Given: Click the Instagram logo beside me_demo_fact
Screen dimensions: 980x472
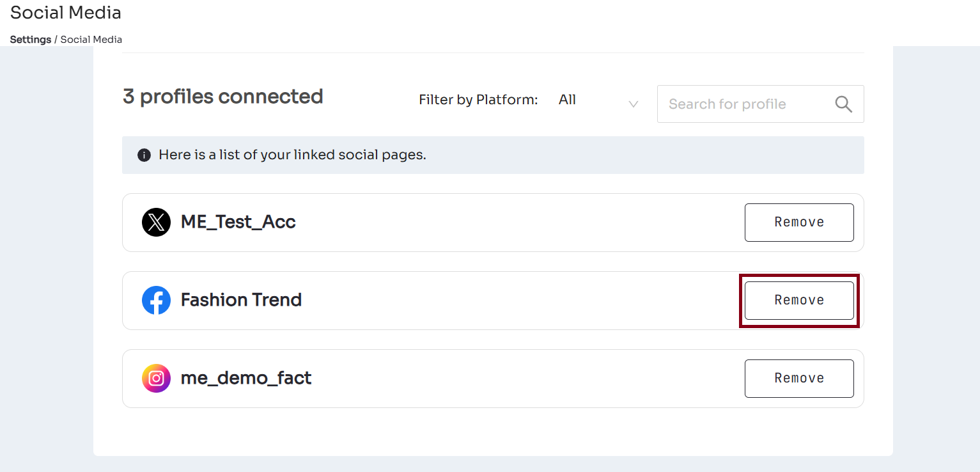Looking at the screenshot, I should coord(156,379).
